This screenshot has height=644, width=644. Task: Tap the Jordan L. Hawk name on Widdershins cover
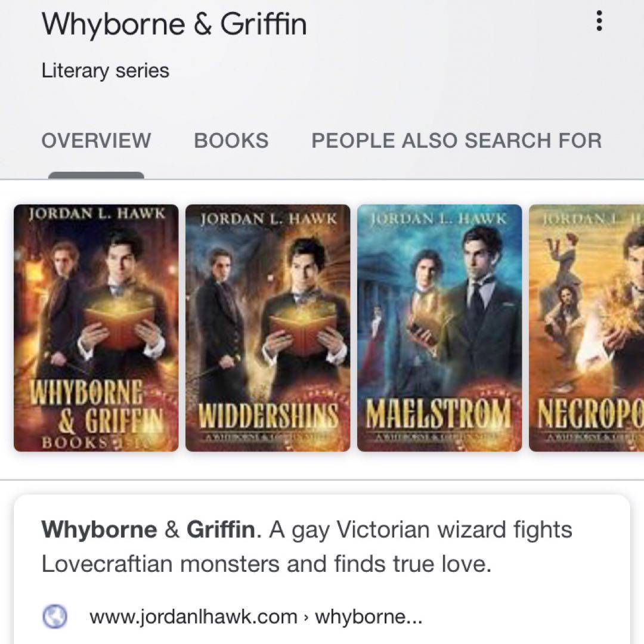tap(269, 218)
